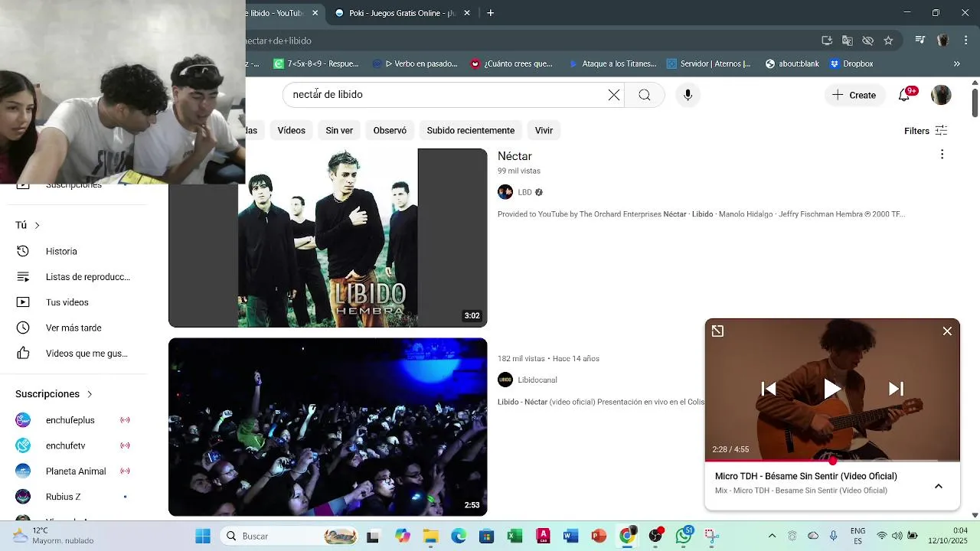Open more options for the Néctar result
This screenshot has height=551, width=980.
[942, 155]
